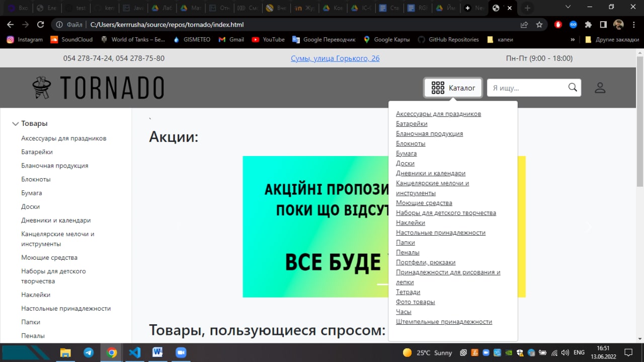Screen dimensions: 644x362
Task: Toggle the Каталог dropdown button
Action: click(x=453, y=88)
